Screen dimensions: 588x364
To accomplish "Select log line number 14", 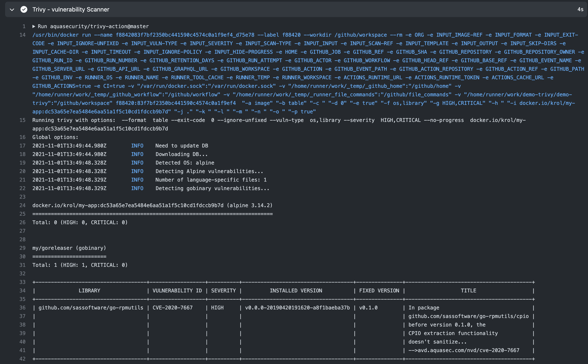I will 22,35.
